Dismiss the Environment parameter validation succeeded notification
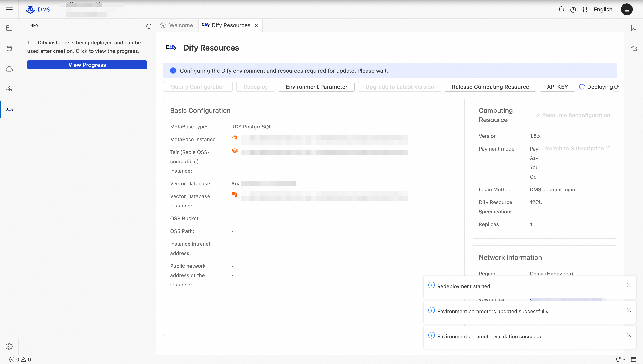Image resolution: width=643 pixels, height=364 pixels. point(629,335)
